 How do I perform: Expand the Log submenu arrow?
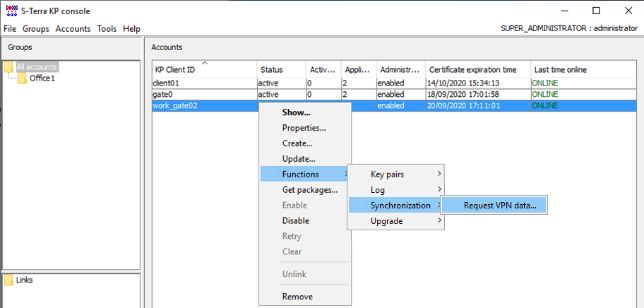point(439,189)
